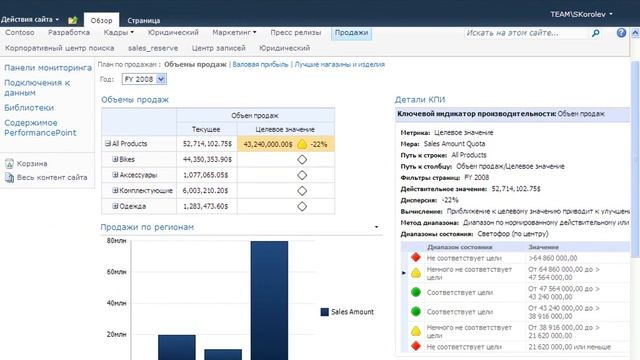Image resolution: width=640 pixels, height=360 pixels.
Task: Switch to the Обзор tab
Action: coord(101,20)
